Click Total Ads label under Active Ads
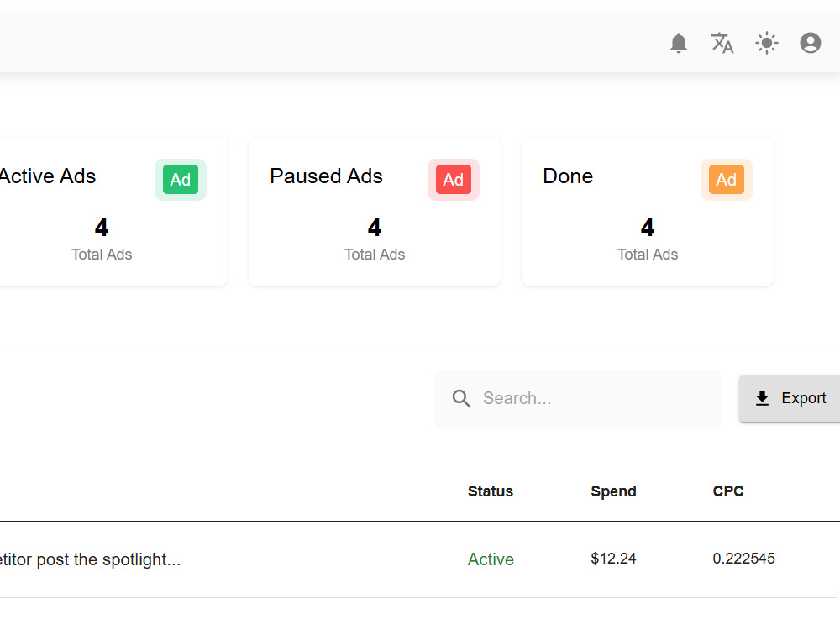The height and width of the screenshot is (630, 840). coord(102,255)
